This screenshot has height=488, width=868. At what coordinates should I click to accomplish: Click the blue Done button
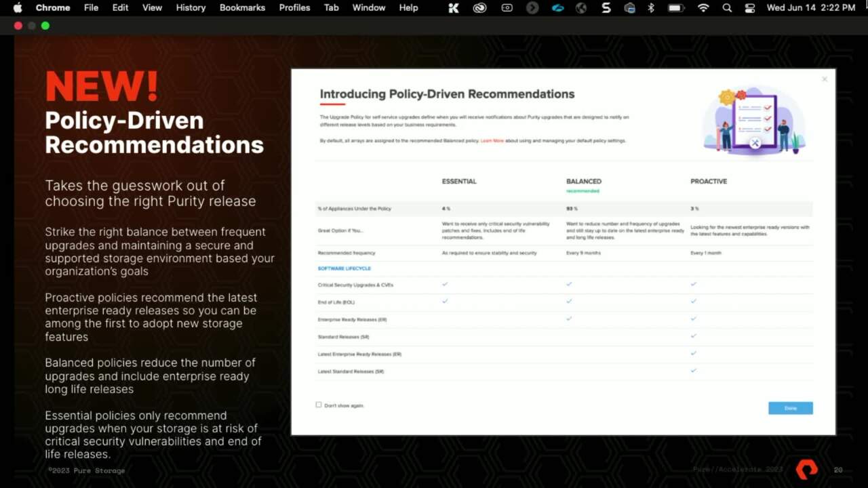pos(790,408)
